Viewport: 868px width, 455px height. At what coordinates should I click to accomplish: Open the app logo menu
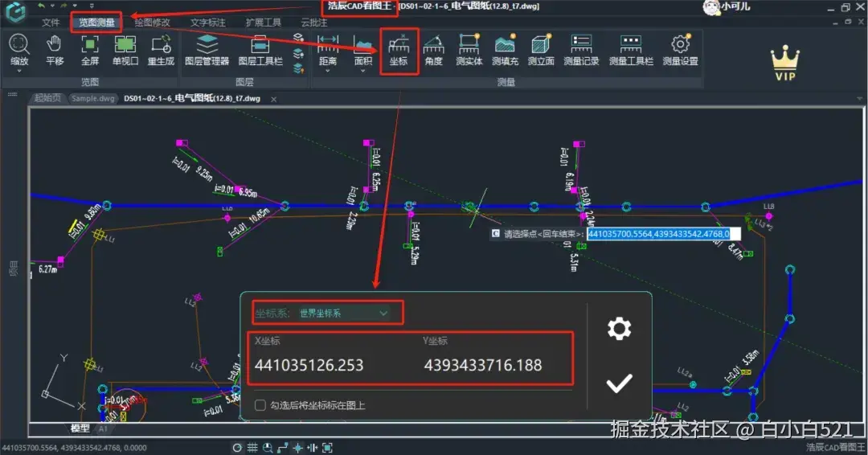(15, 12)
